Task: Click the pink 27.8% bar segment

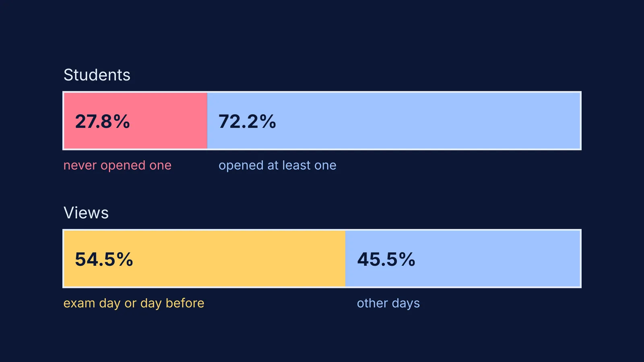Action: pos(136,121)
